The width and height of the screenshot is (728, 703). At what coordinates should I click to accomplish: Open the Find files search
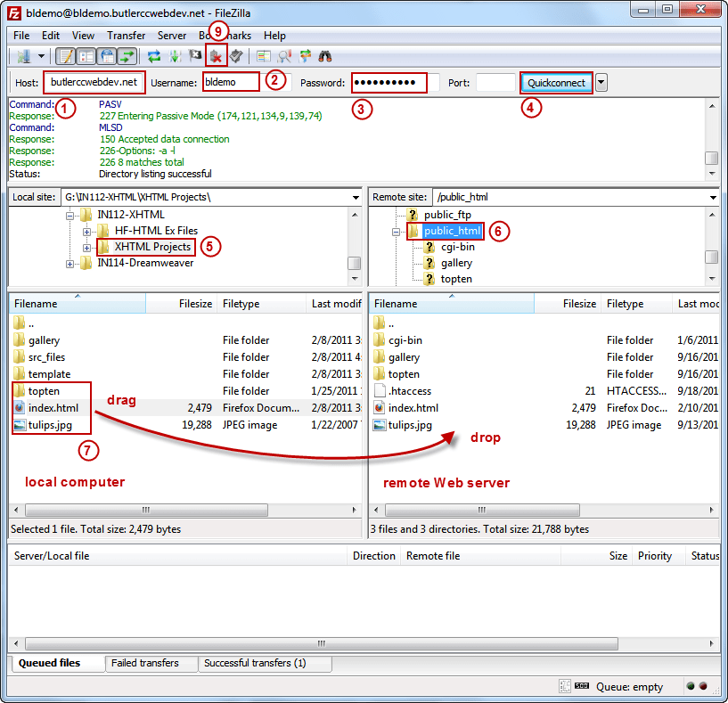coord(326,55)
